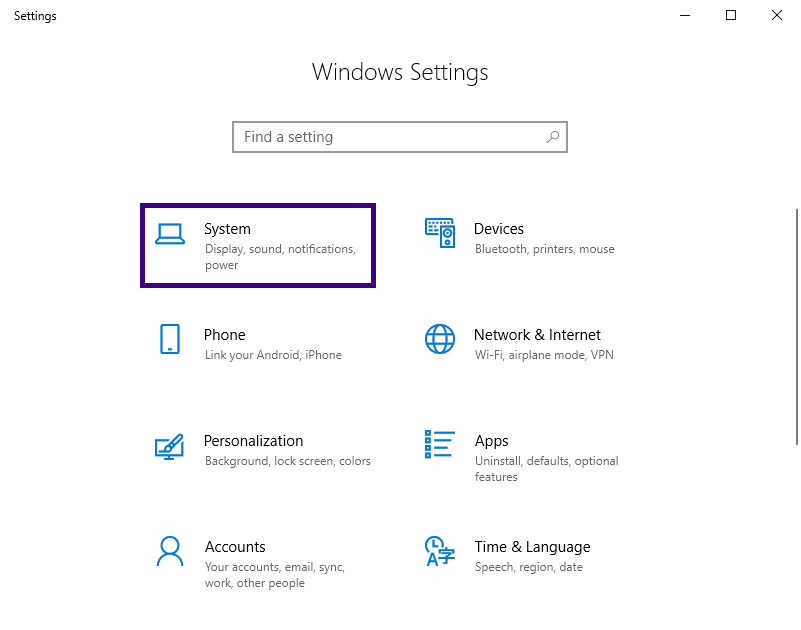Click 'Uninstall, defaults, optional features' description
This screenshot has height=630, width=801.
547,469
